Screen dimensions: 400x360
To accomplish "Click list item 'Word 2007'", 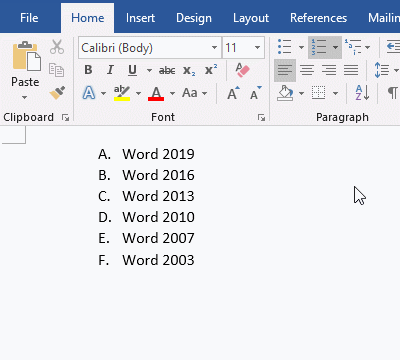I will 158,238.
